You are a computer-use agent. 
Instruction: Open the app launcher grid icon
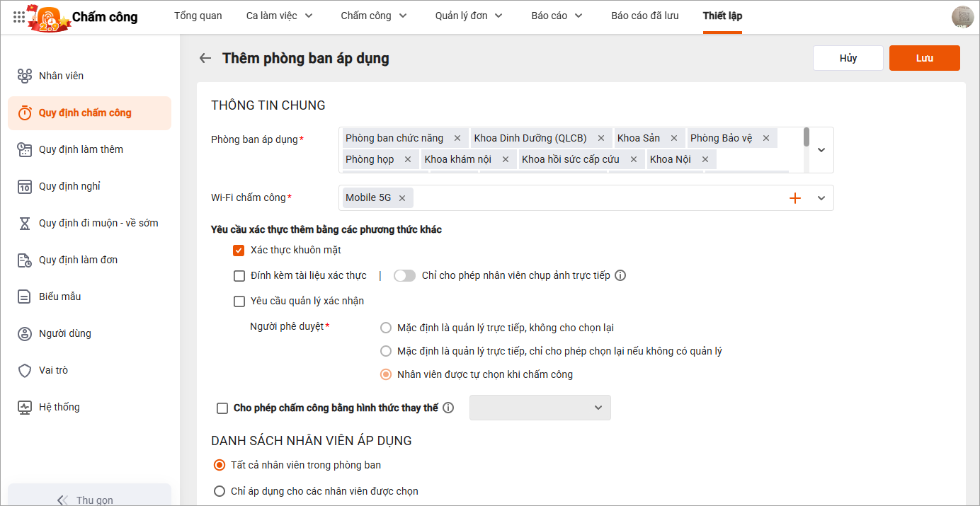(x=19, y=16)
